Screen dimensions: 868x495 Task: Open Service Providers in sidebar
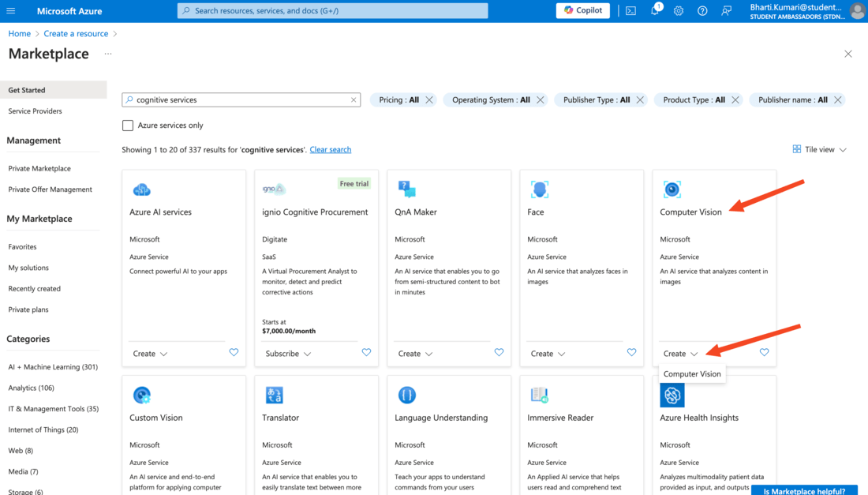click(35, 111)
